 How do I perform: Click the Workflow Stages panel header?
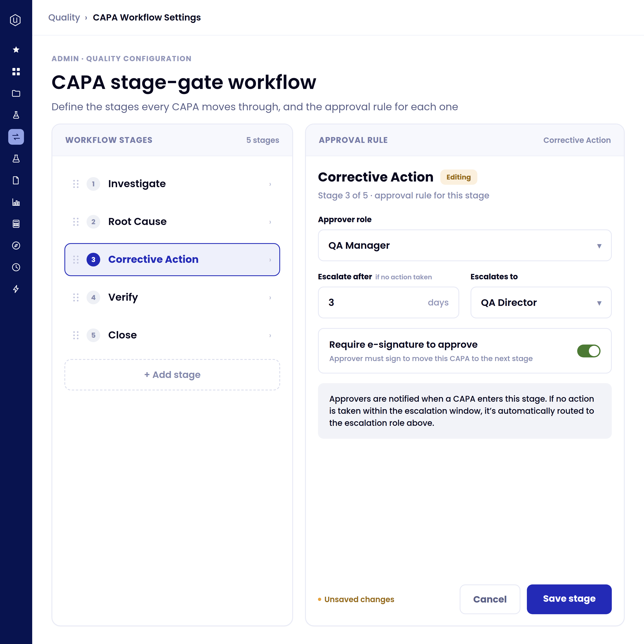pos(172,140)
